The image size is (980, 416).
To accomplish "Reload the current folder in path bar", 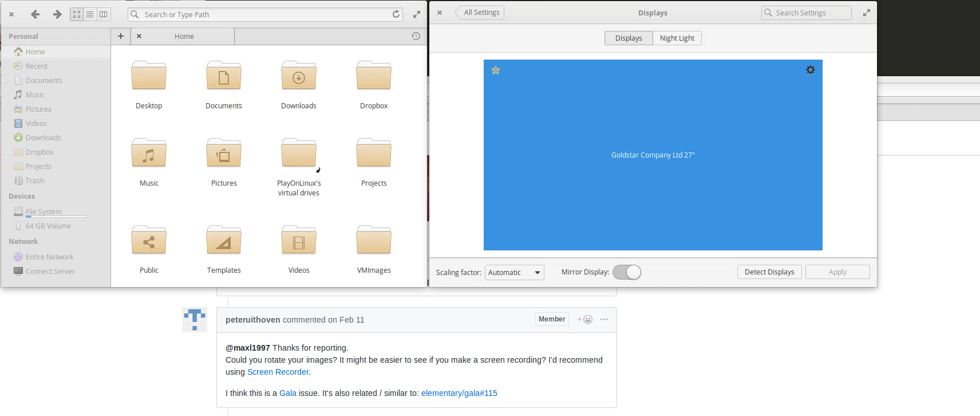I will pyautogui.click(x=396, y=14).
